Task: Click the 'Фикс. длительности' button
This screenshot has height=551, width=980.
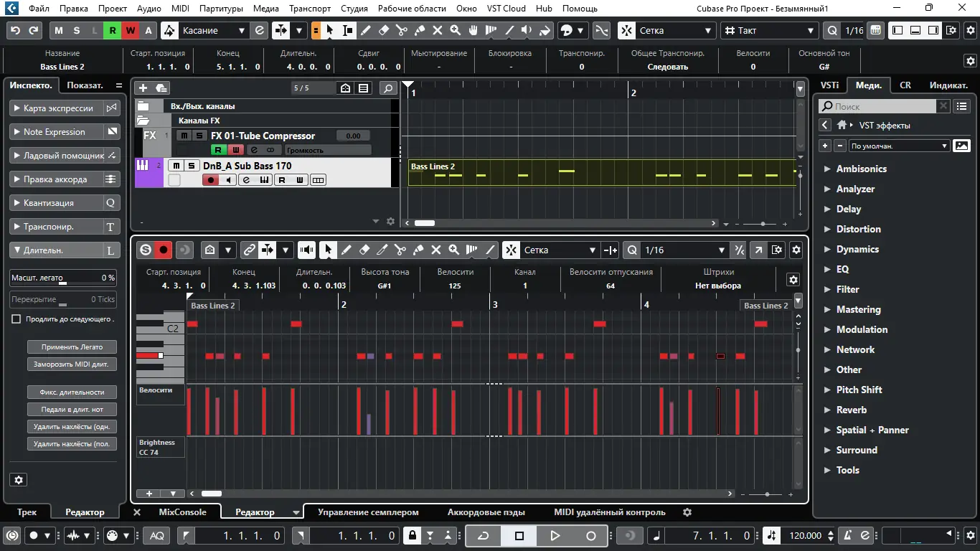Action: pyautogui.click(x=72, y=392)
